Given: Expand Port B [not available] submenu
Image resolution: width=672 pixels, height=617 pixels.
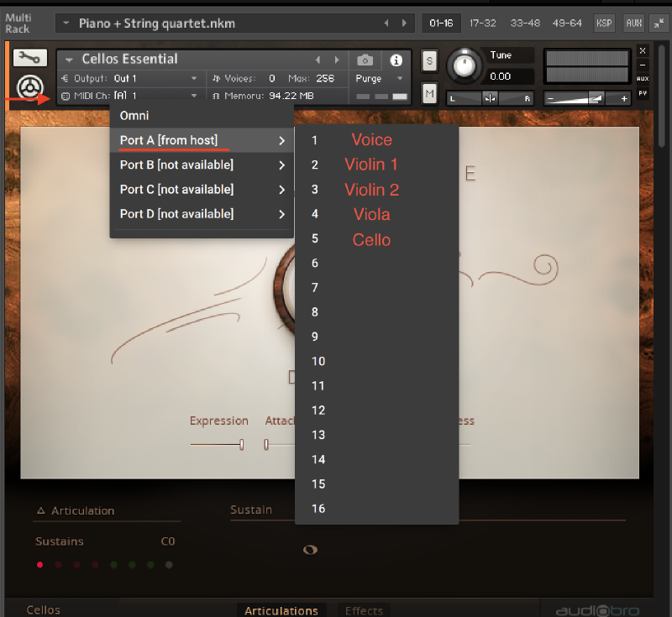Looking at the screenshot, I should click(202, 165).
